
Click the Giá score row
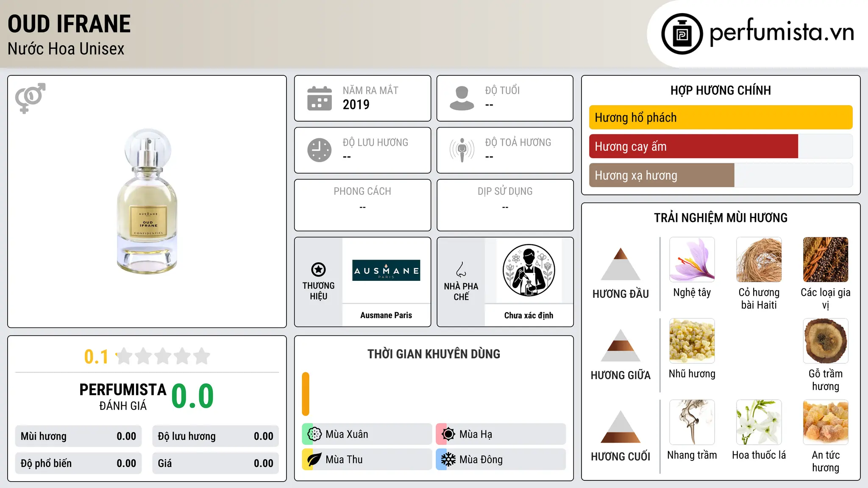pos(215,463)
